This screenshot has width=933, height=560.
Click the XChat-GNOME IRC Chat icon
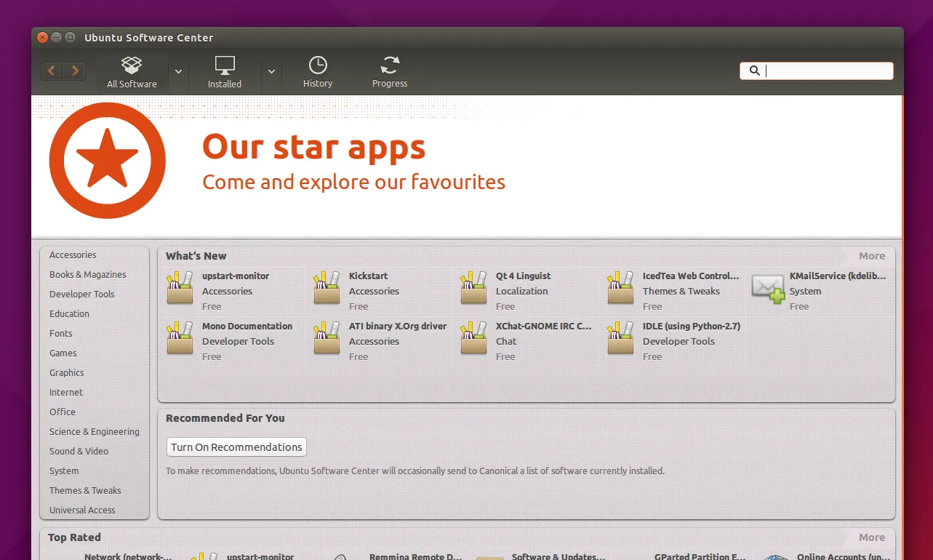tap(473, 338)
